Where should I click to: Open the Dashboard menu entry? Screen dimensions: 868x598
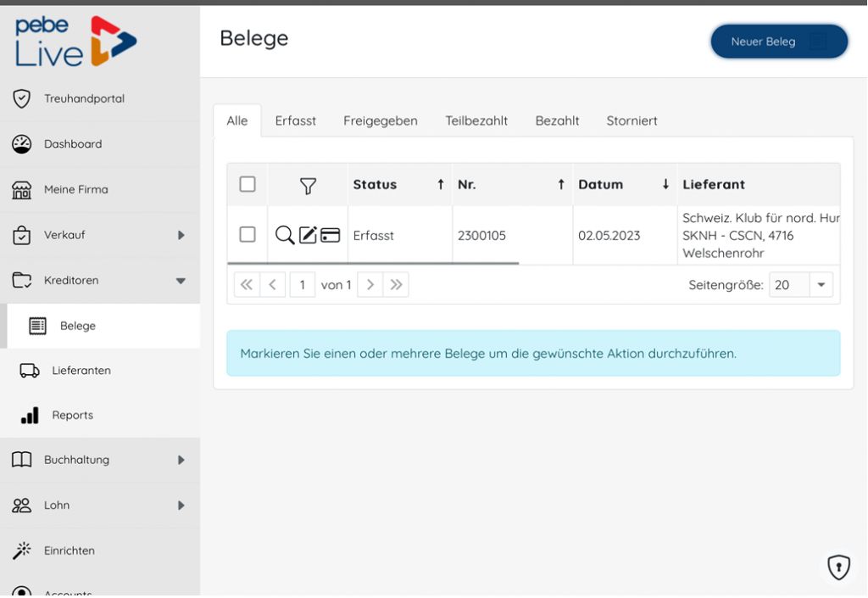[100, 144]
